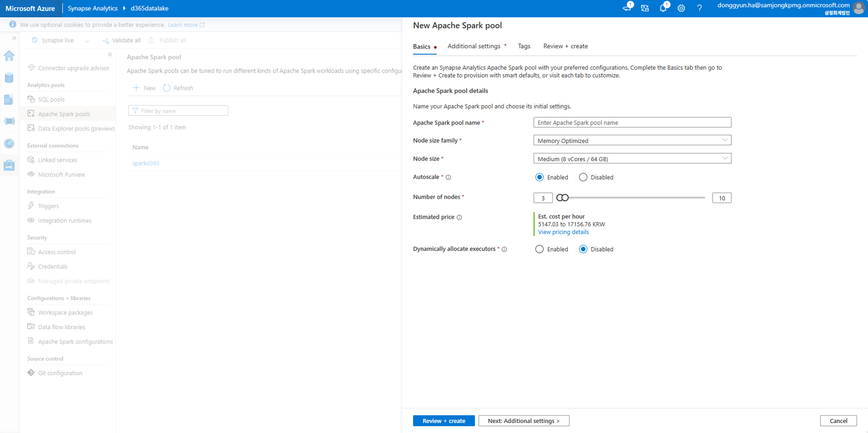Click the Dynamically allocate executors info icon
868x433 pixels.
tap(504, 249)
